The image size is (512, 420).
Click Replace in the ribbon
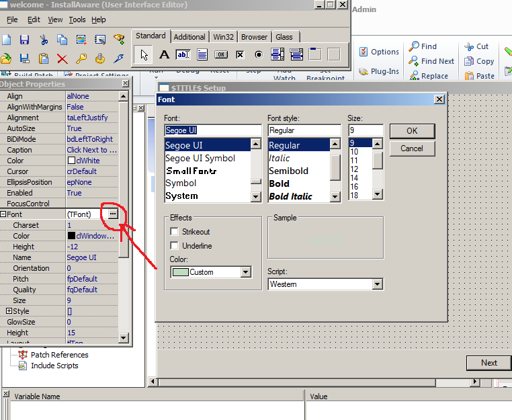tap(429, 76)
